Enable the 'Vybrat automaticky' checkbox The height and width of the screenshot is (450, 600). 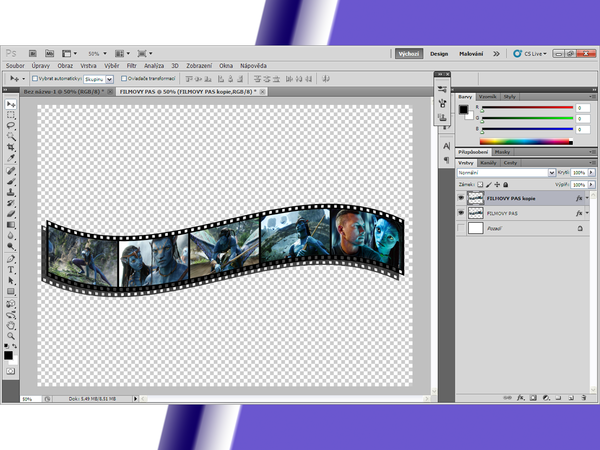36,77
